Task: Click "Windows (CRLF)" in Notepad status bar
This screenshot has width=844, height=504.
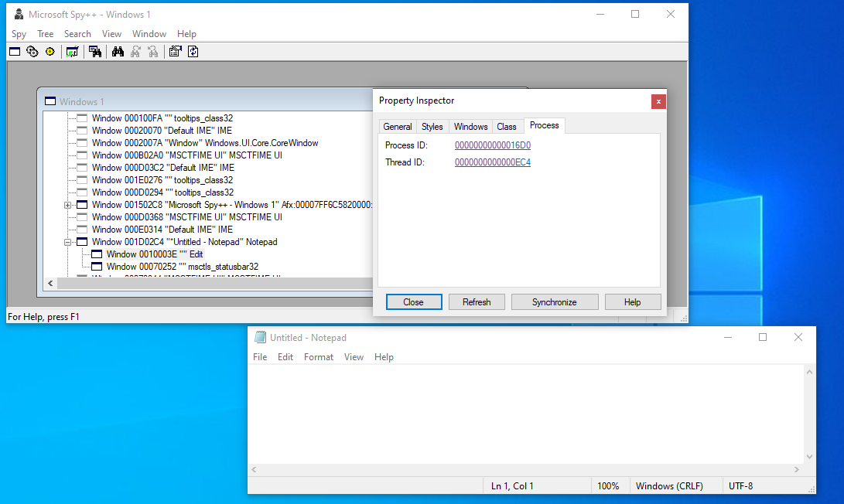Action: [670, 486]
